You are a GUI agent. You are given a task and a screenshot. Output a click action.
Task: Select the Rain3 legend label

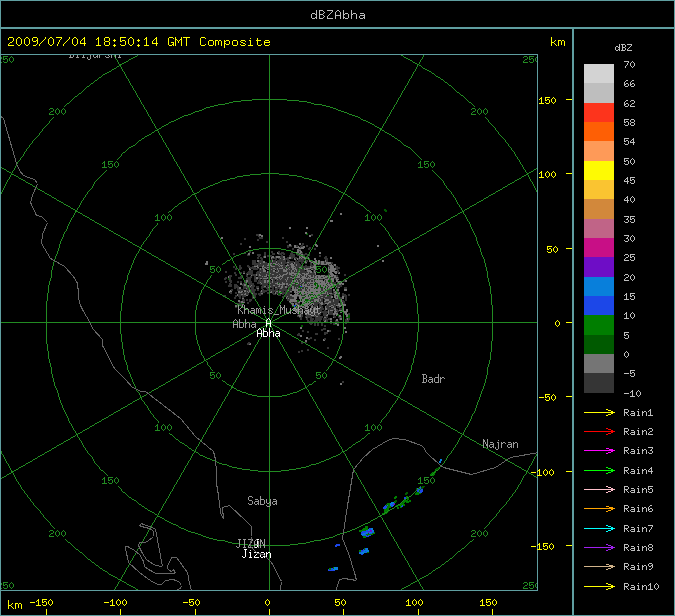tap(638, 451)
